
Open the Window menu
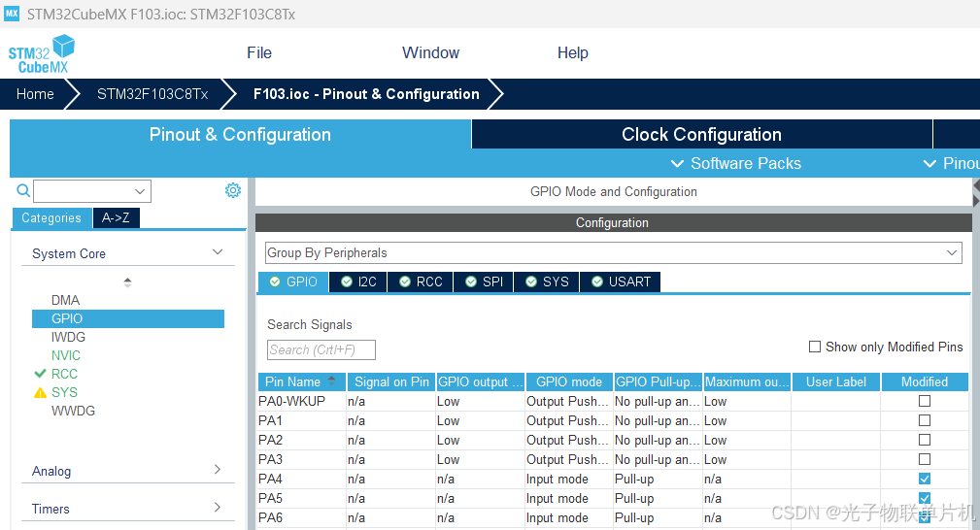tap(430, 53)
